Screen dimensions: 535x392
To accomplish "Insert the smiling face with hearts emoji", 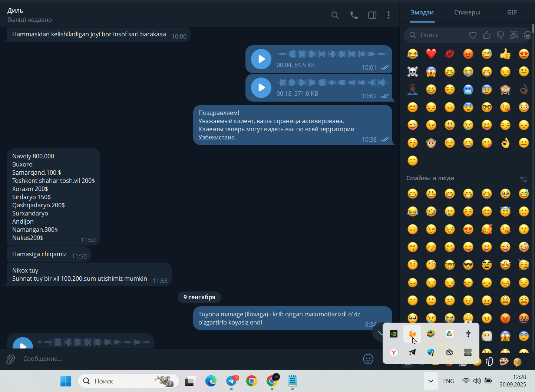I will [x=487, y=229].
